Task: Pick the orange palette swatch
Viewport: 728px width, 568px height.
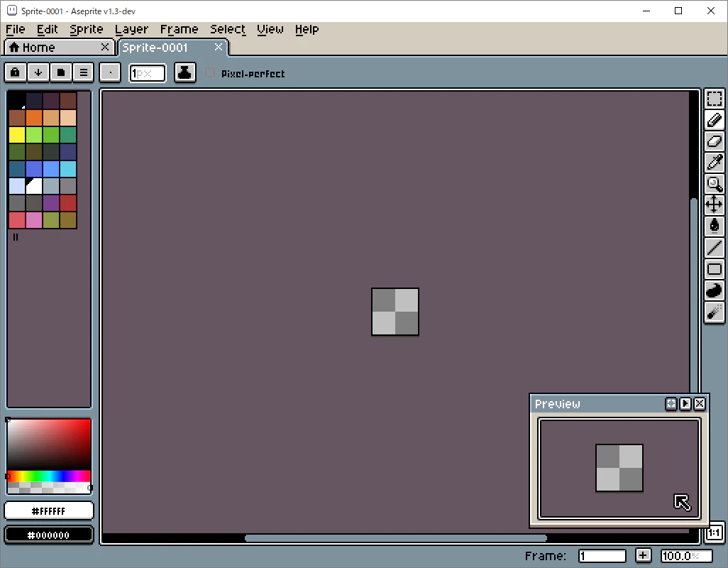Action: [34, 117]
